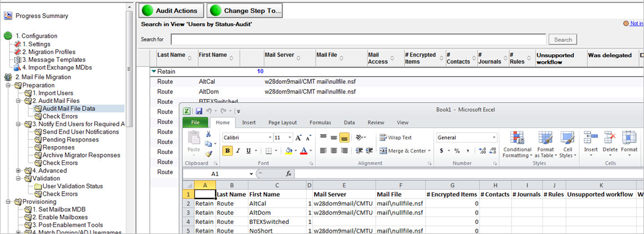644x234 pixels.
Task: Click the Progress Summary icon in the sidebar
Action: (8, 16)
